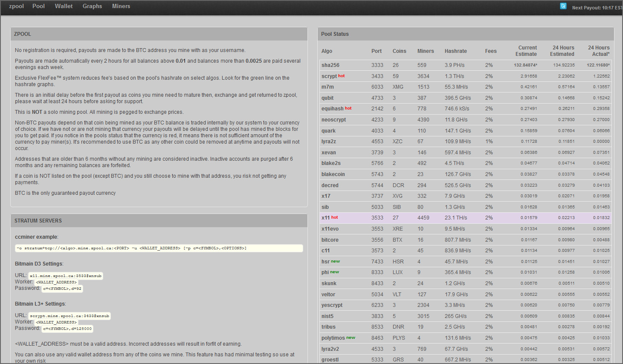Open the Wallet menu item
Image resolution: width=623 pixels, height=364 pixels.
64,6
